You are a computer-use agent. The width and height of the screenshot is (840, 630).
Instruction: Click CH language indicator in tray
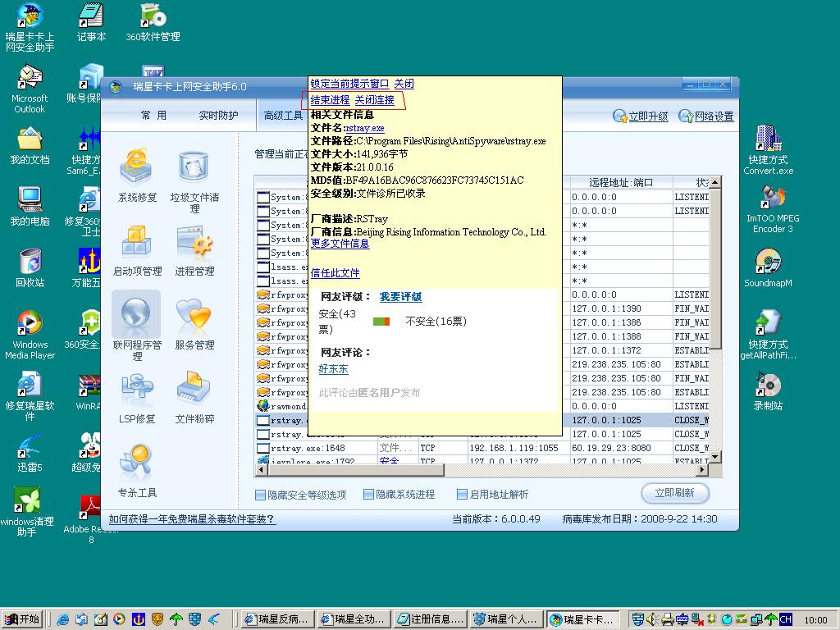tap(785, 619)
